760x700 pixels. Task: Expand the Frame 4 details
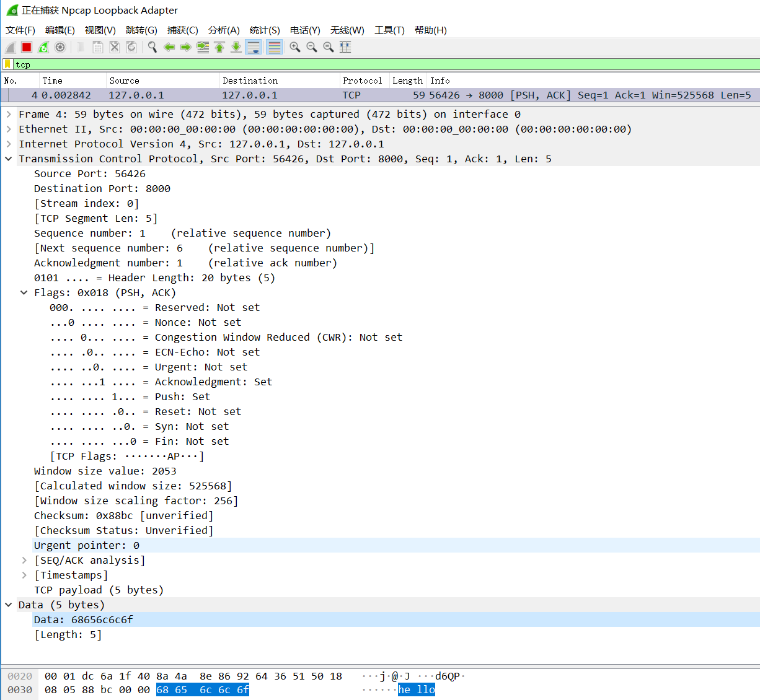click(9, 114)
